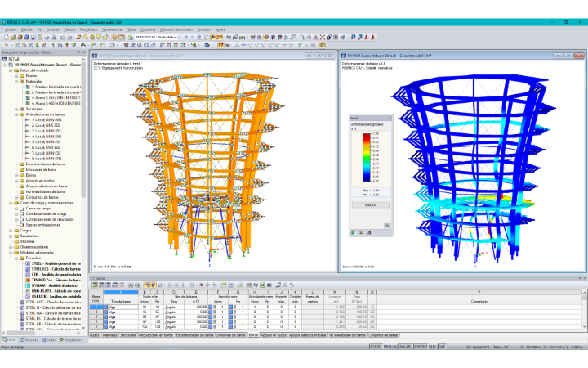This screenshot has width=588, height=368.
Task: Click the Undo arrow icon
Action: [62, 37]
